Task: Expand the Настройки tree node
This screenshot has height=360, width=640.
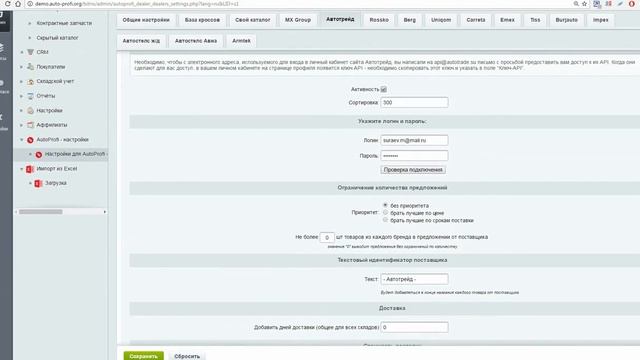Action: click(22, 111)
